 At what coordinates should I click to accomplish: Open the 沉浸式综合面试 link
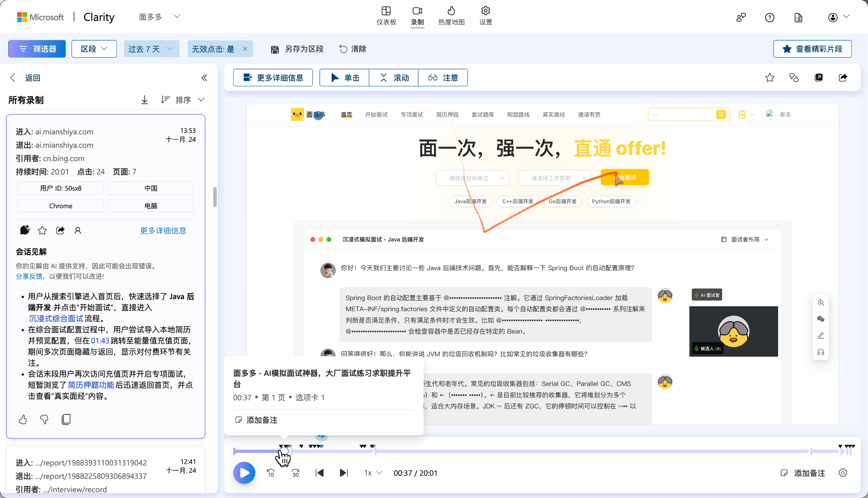[x=56, y=318]
